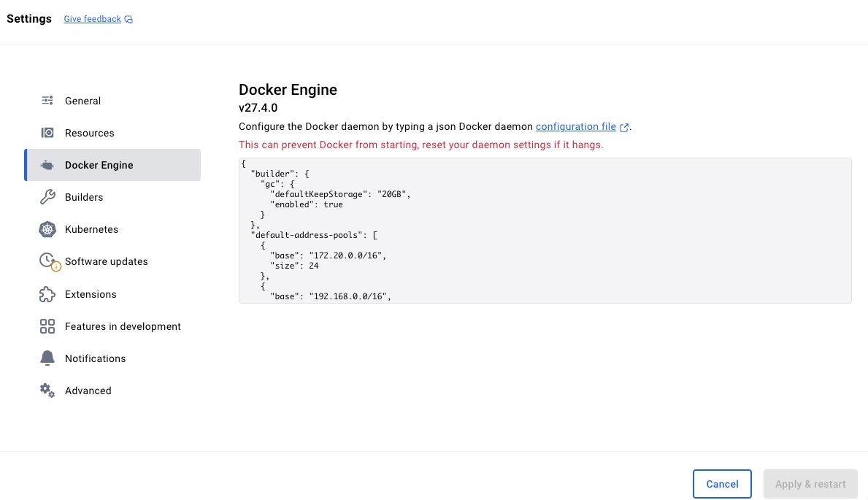Viewport: 868px width, 500px height.
Task: Click the Cancel button
Action: click(x=722, y=484)
